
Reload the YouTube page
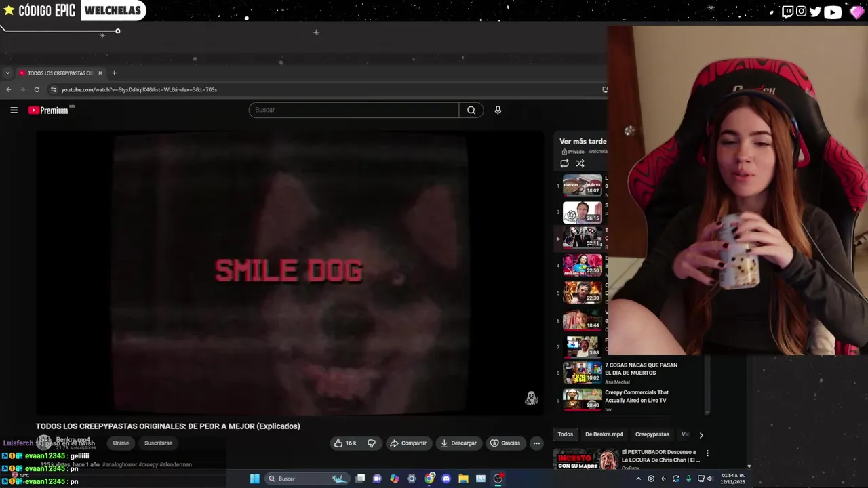[x=36, y=89]
